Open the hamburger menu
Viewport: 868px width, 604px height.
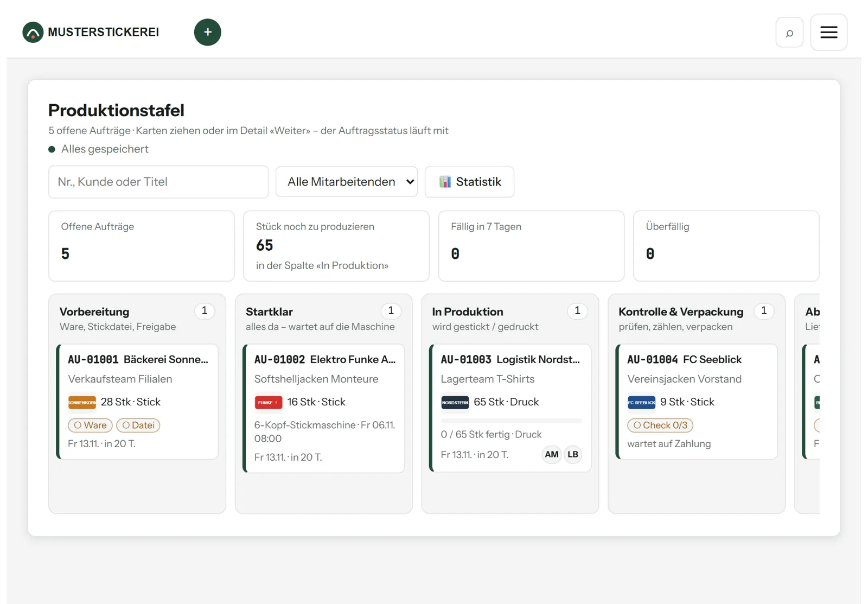point(828,33)
